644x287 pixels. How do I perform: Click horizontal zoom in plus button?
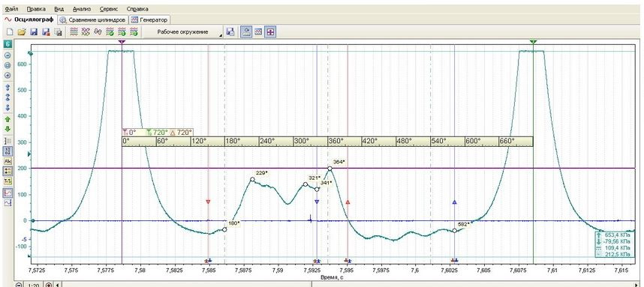[50, 285]
